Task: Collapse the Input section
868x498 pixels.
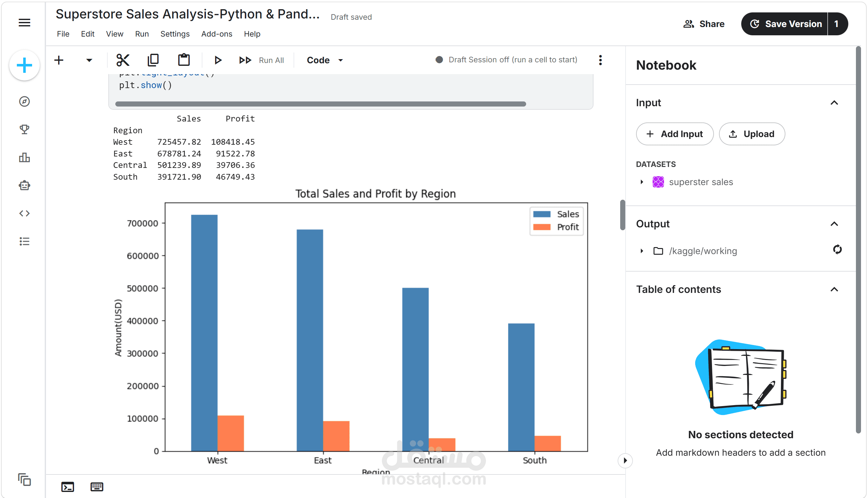Action: click(834, 103)
